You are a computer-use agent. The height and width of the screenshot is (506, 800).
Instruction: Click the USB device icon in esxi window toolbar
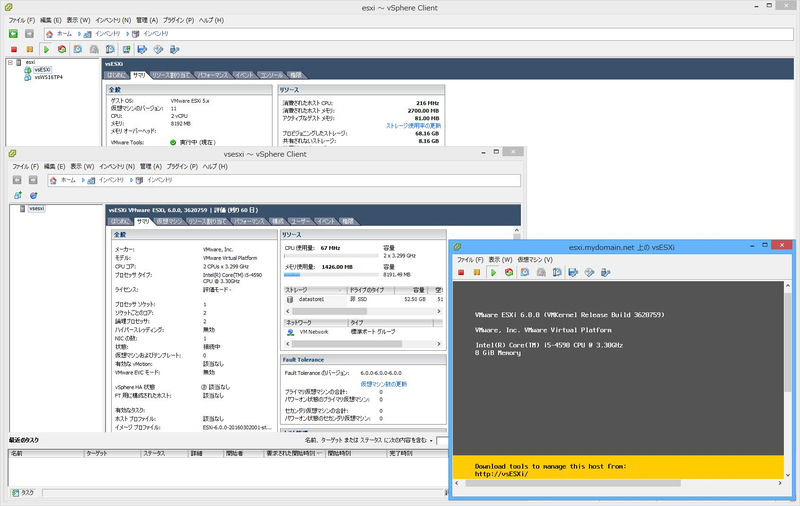pyautogui.click(x=174, y=49)
